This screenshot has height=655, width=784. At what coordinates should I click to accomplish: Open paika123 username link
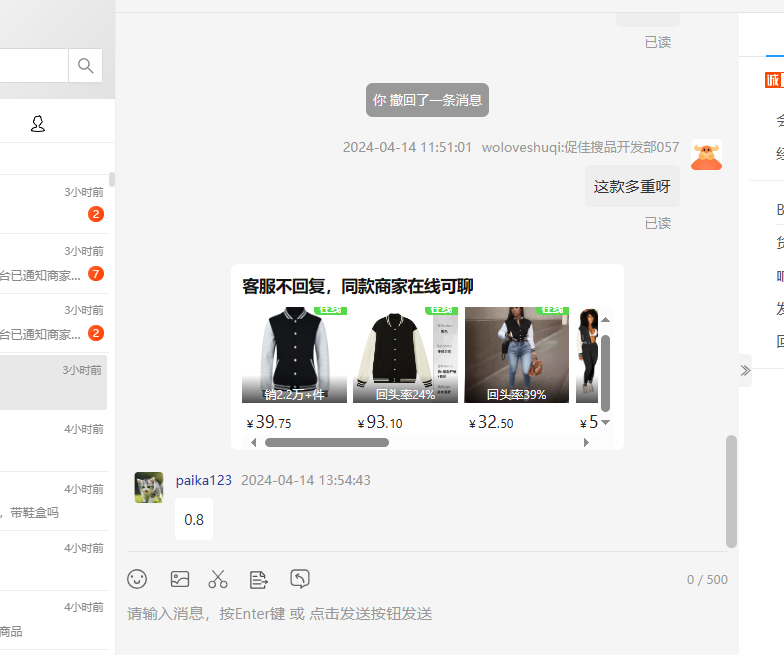204,480
